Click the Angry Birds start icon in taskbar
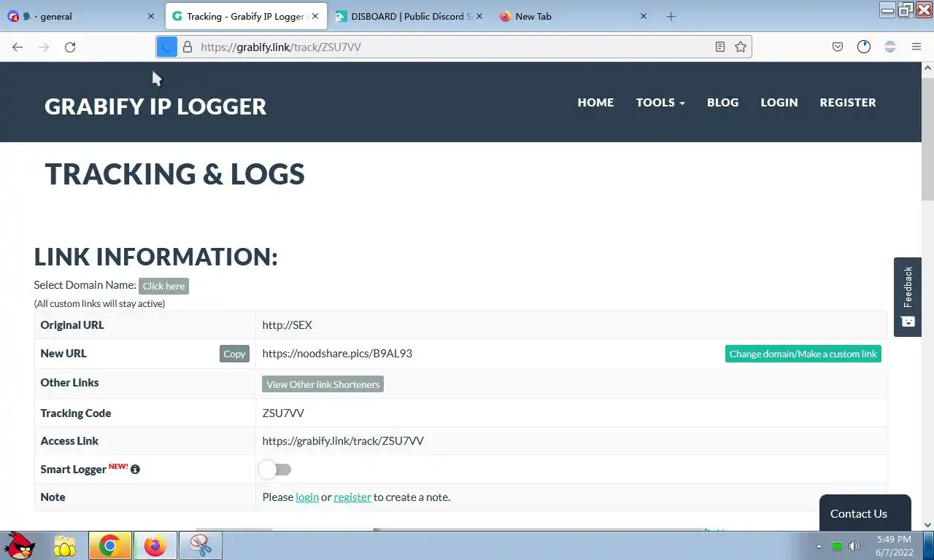This screenshot has height=560, width=934. click(x=18, y=545)
